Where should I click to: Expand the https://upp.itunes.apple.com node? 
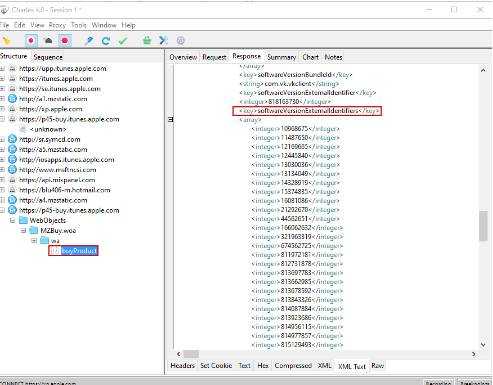click(x=2, y=69)
